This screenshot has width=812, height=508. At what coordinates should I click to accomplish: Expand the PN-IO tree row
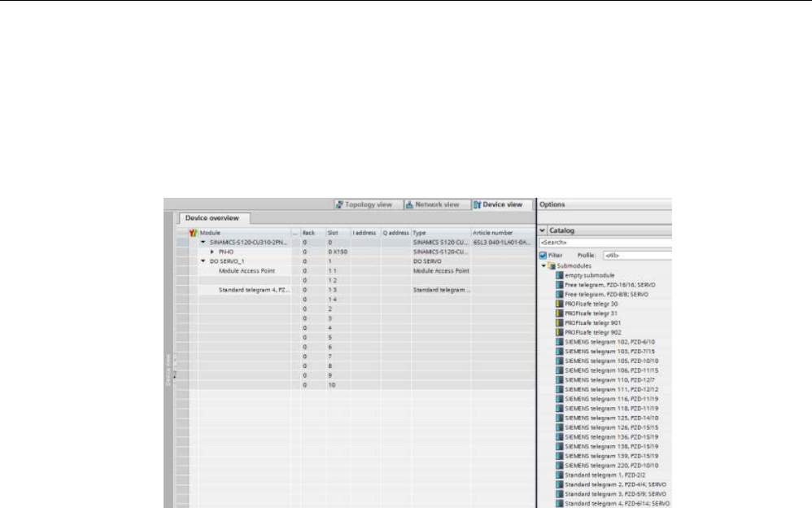(212, 252)
